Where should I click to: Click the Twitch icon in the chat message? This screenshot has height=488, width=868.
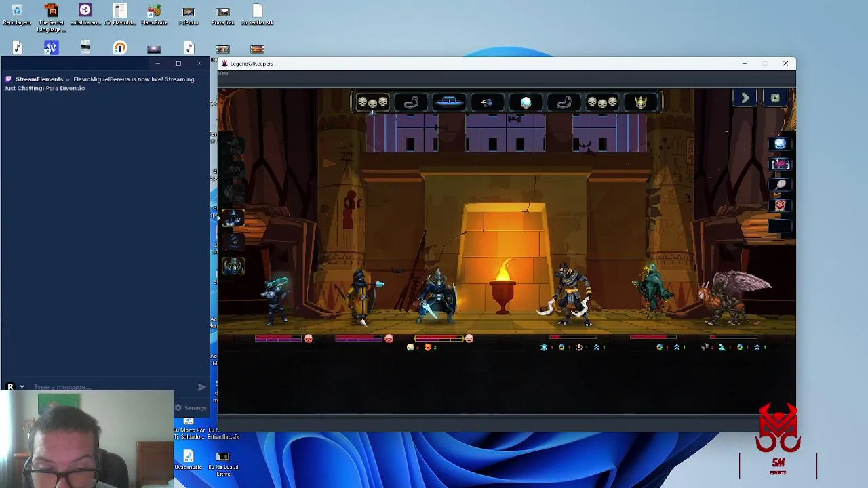[9, 79]
